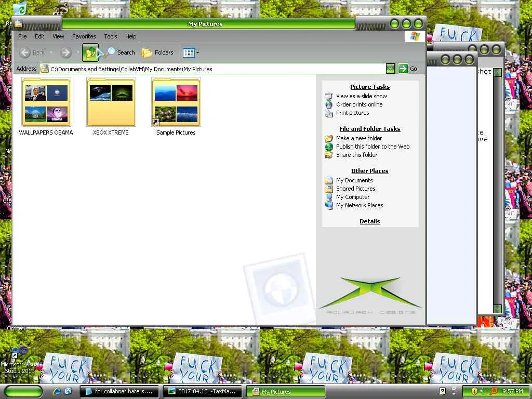Toggle the Folders pane
This screenshot has height=399, width=532.
click(x=157, y=52)
